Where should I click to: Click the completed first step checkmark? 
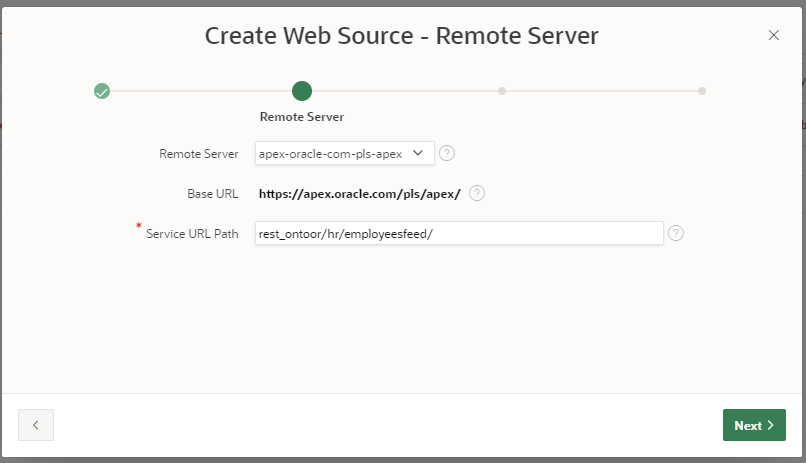(x=101, y=91)
